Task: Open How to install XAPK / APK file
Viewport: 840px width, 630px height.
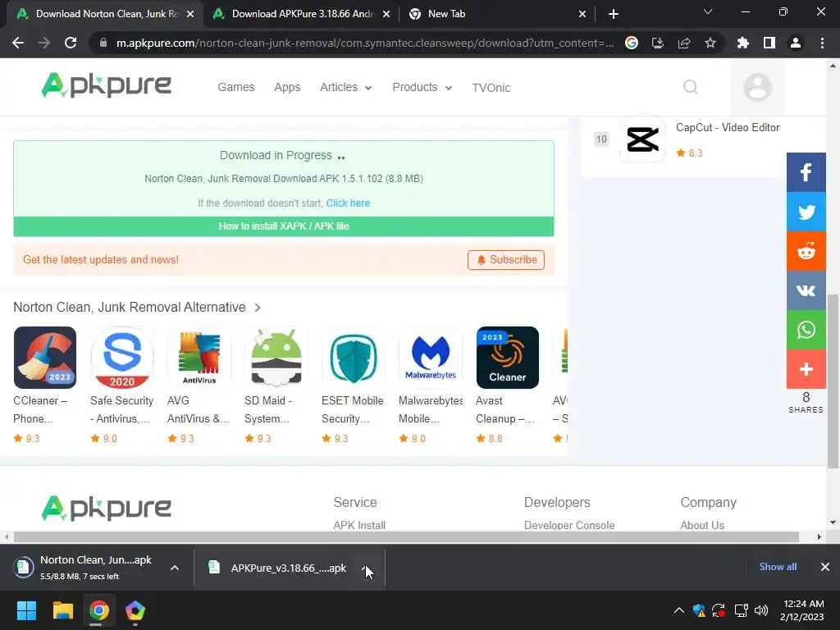Action: tap(283, 226)
